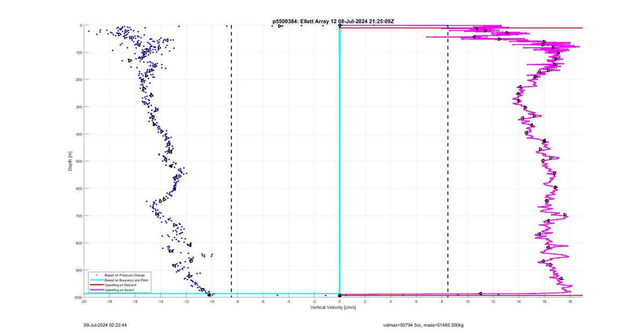
Task: Click the depth axis tick label '900'
Action: 78,270
